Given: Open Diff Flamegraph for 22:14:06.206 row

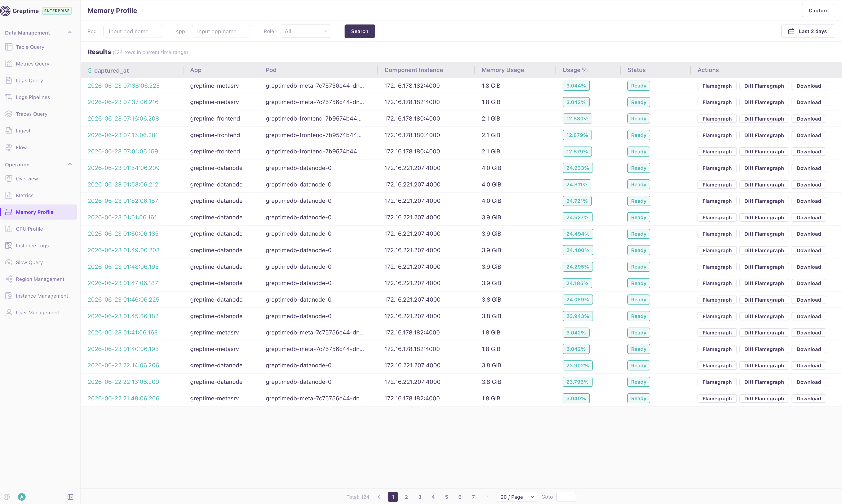Looking at the screenshot, I should (764, 365).
